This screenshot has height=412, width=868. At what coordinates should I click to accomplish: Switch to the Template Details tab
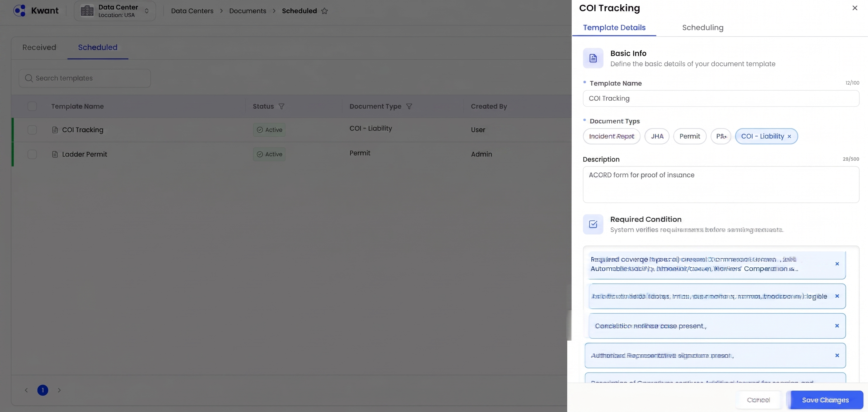pyautogui.click(x=614, y=28)
